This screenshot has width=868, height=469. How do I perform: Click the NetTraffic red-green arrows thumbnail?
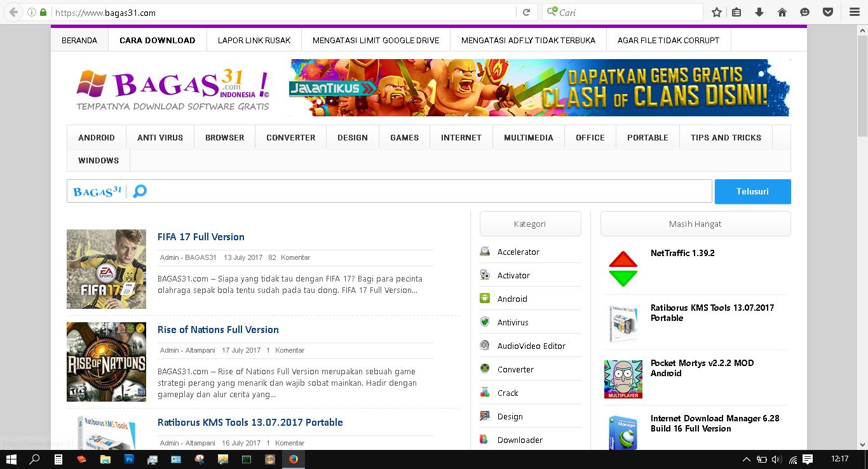[623, 269]
